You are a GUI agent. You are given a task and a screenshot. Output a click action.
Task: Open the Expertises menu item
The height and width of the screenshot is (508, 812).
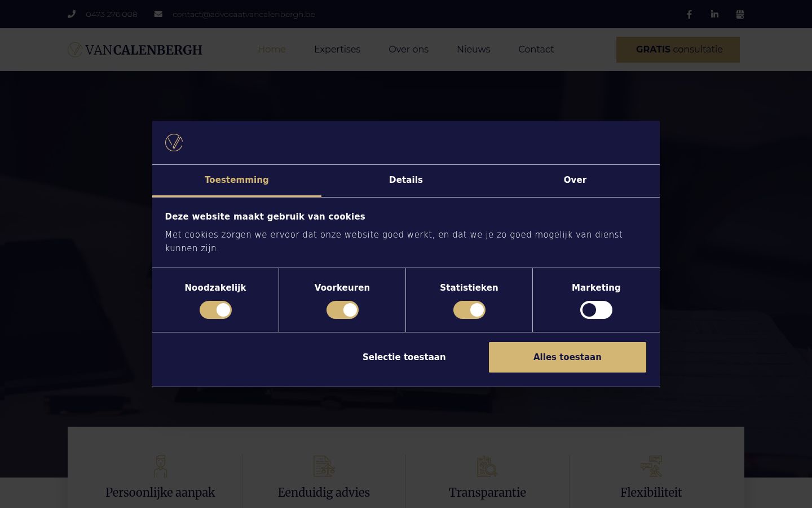pos(337,50)
